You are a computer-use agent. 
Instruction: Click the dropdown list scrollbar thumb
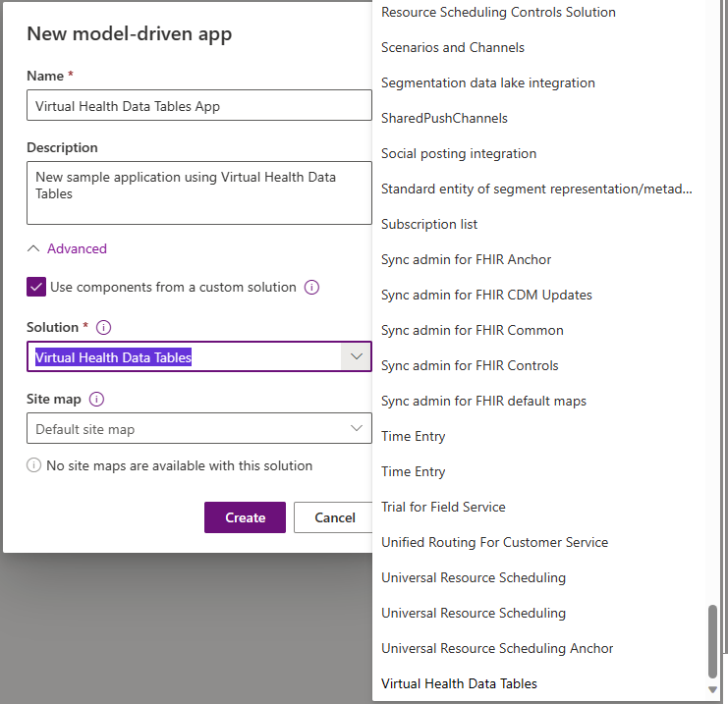(712, 642)
